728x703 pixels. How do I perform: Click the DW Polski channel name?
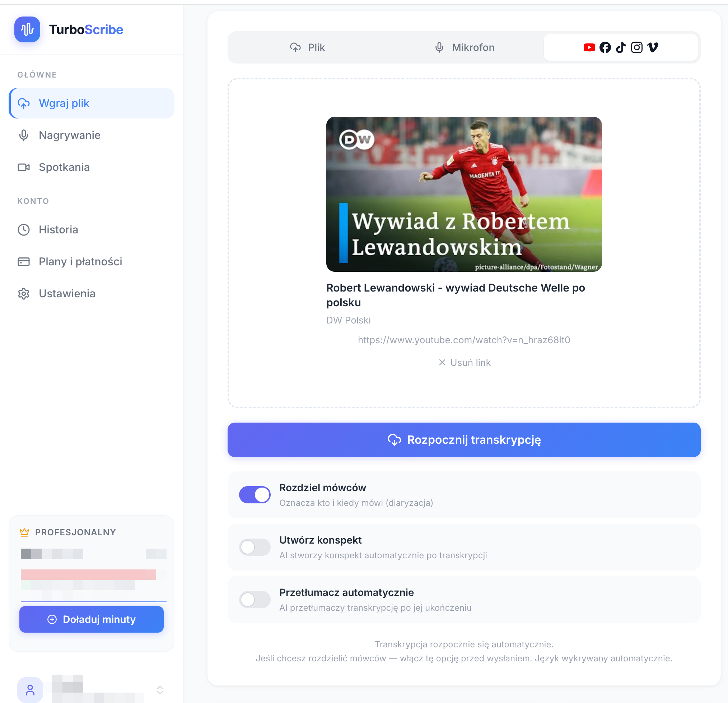click(x=349, y=320)
